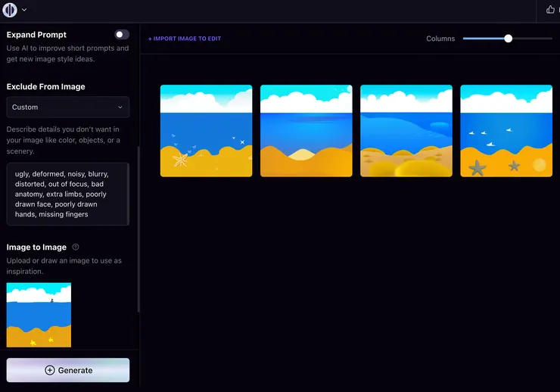This screenshot has height=392, width=560.
Task: Click the left panel scrollbar
Action: [138, 229]
